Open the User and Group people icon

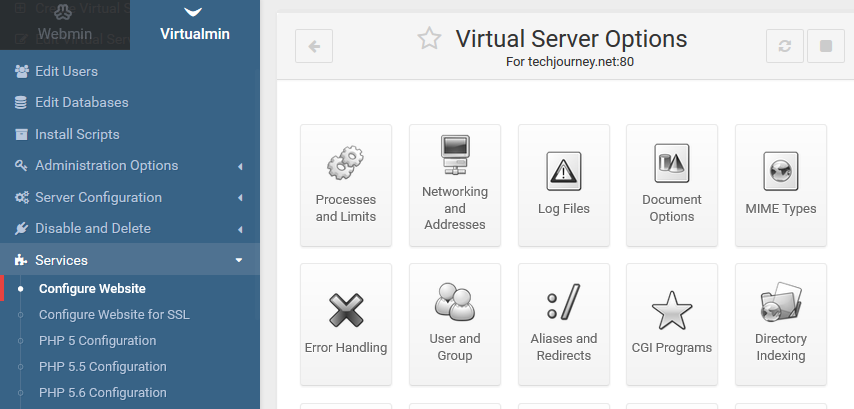[x=455, y=301]
